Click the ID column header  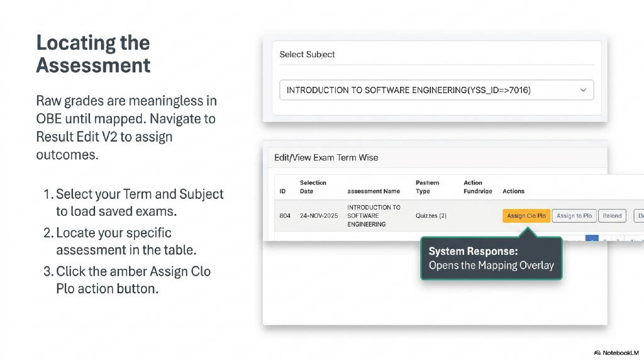[282, 191]
